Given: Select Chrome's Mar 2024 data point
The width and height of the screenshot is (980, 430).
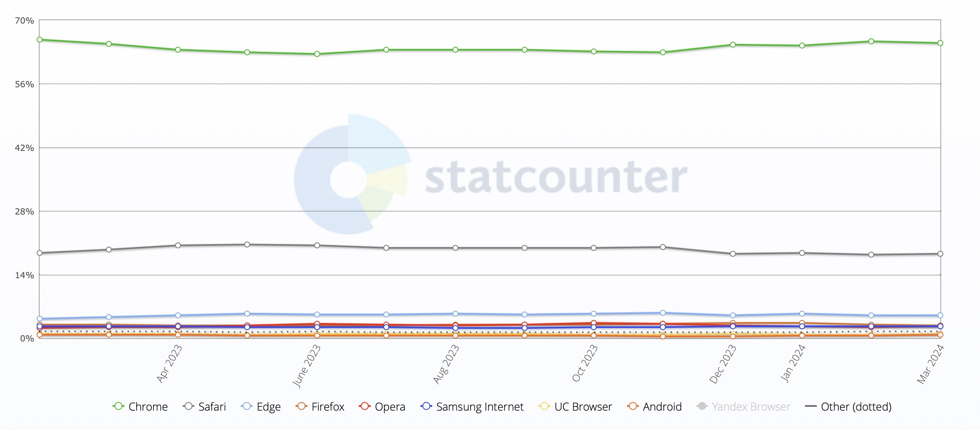Looking at the screenshot, I should [940, 43].
